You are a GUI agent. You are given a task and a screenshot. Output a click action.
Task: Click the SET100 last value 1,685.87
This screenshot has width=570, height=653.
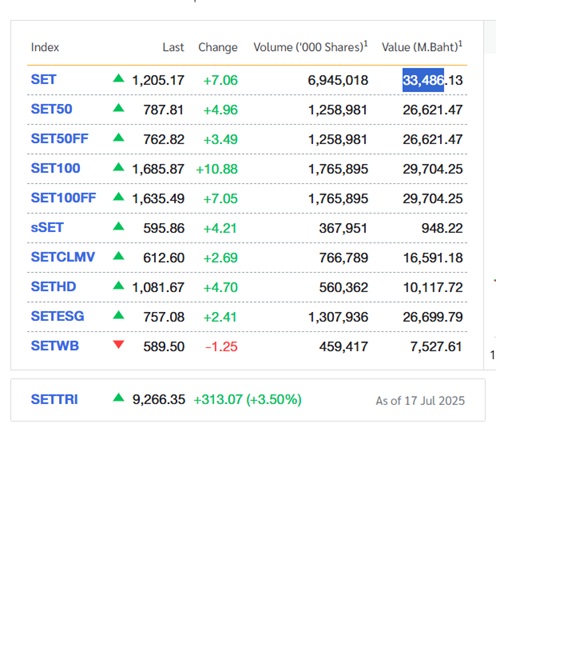[158, 169]
